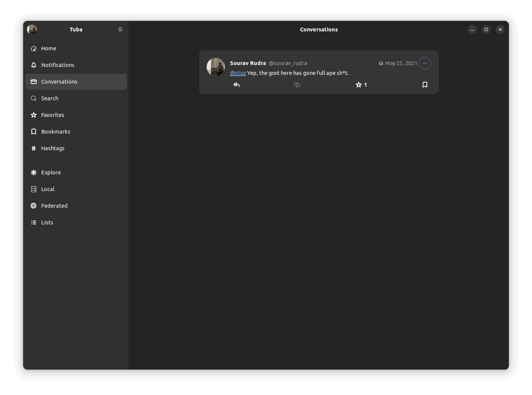The height and width of the screenshot is (395, 532).
Task: Open the Lists section
Action: (47, 222)
